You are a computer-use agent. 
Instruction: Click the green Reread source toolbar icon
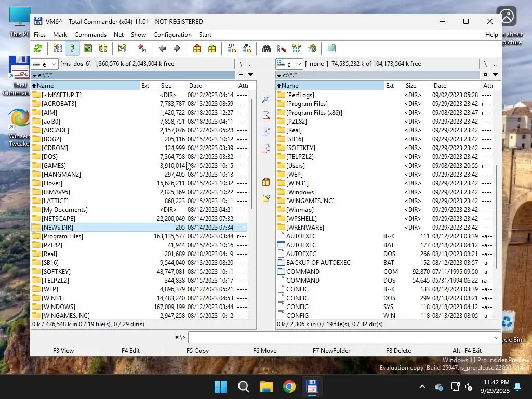click(38, 48)
